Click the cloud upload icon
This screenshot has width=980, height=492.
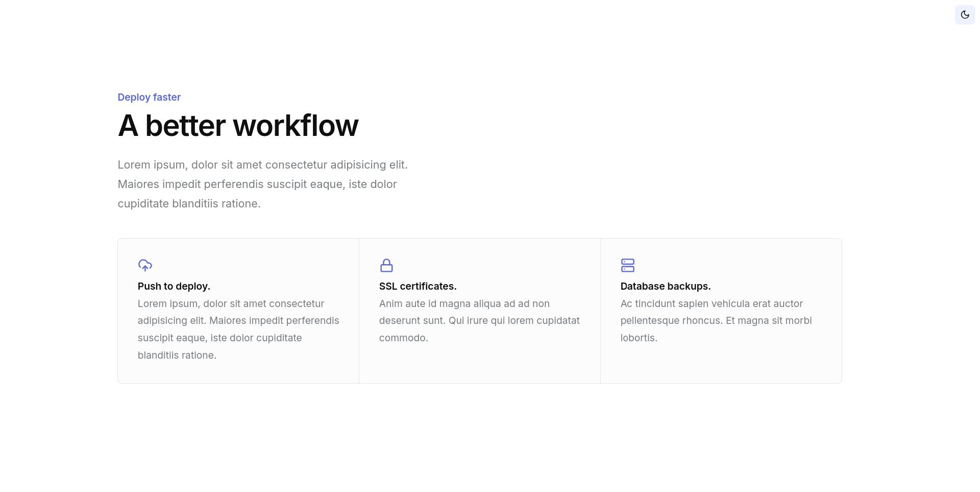click(145, 265)
